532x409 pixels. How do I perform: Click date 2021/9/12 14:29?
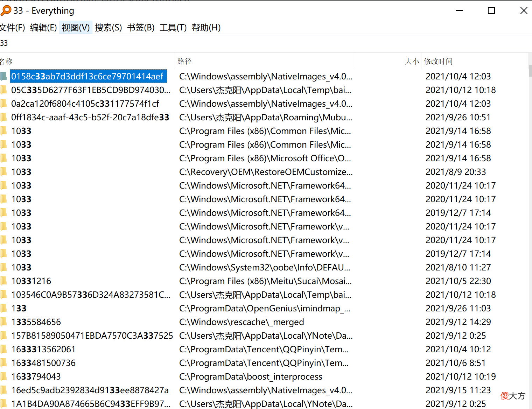click(458, 322)
